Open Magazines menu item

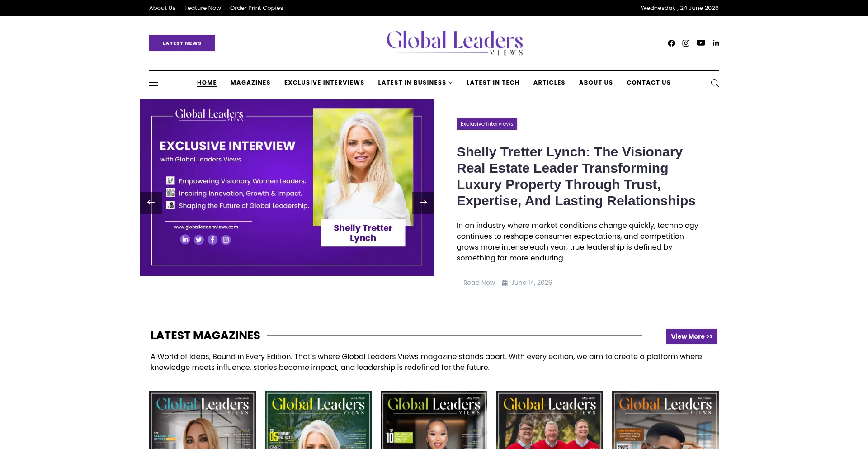[x=250, y=83]
